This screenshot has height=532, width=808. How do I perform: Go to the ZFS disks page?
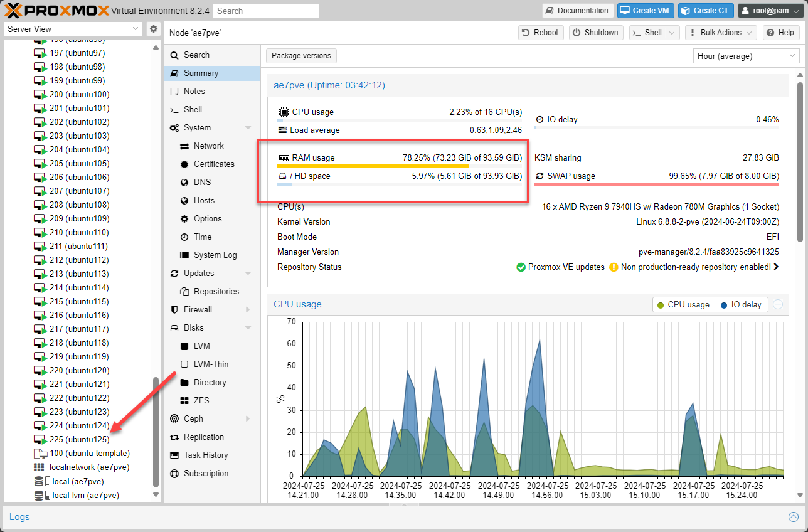pos(201,400)
